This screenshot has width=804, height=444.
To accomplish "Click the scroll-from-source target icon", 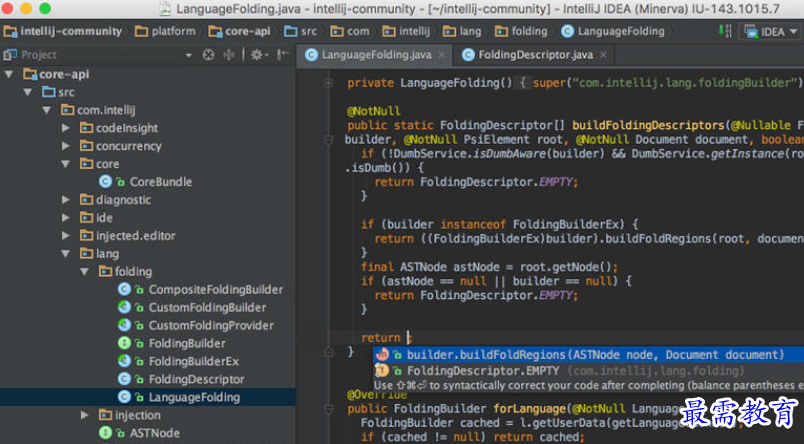I will (208, 55).
